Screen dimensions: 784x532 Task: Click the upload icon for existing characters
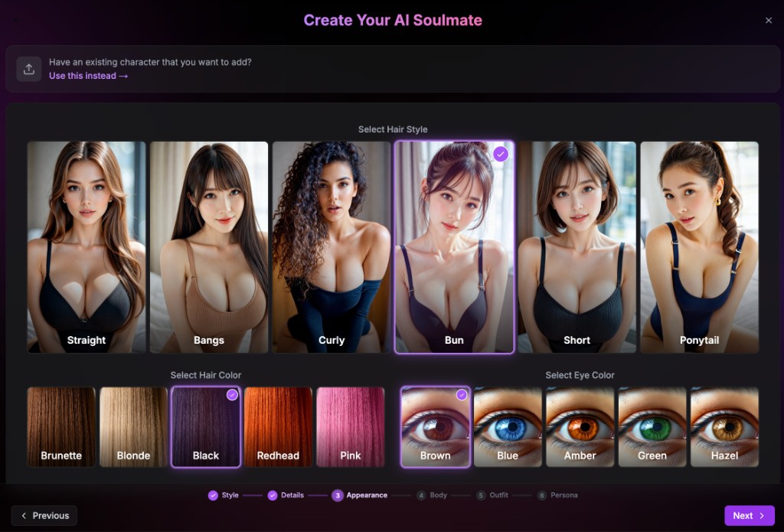click(29, 68)
